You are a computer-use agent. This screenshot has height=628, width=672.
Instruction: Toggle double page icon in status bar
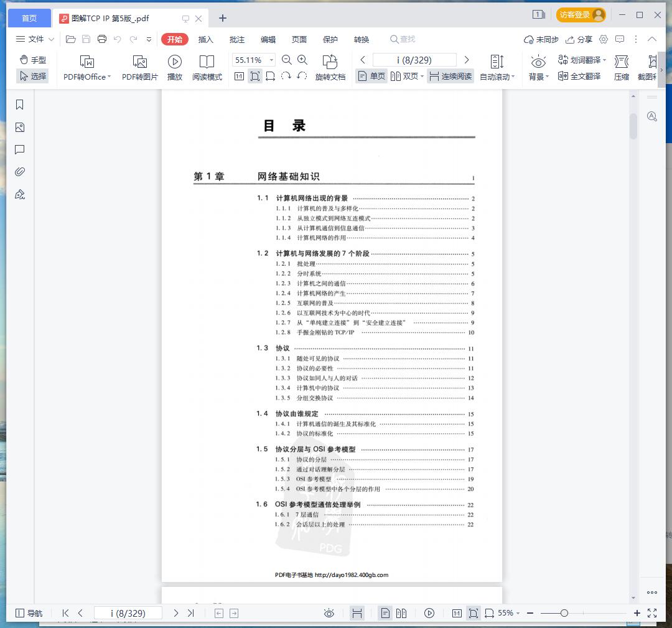(x=401, y=613)
